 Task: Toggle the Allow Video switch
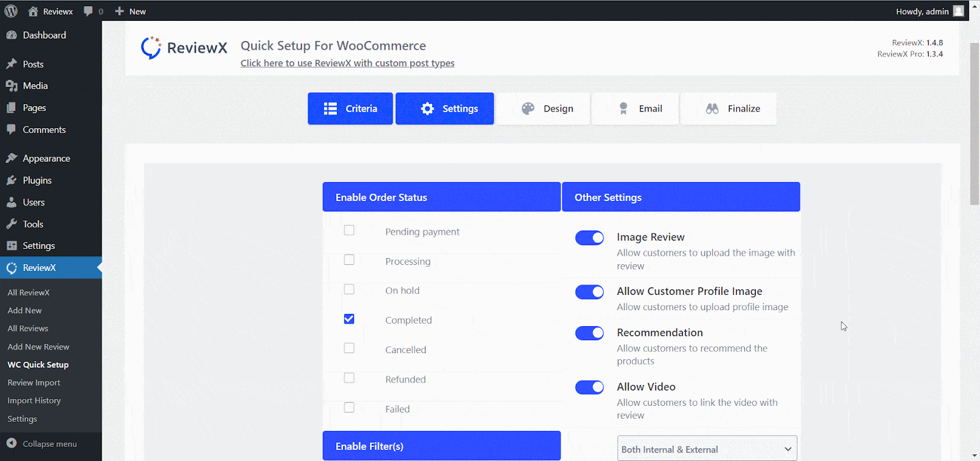pyautogui.click(x=589, y=387)
